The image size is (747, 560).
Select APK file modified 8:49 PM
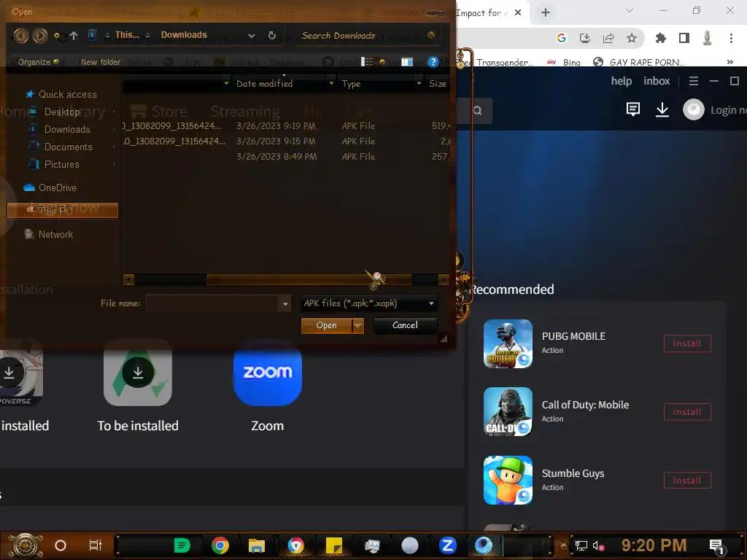click(285, 157)
